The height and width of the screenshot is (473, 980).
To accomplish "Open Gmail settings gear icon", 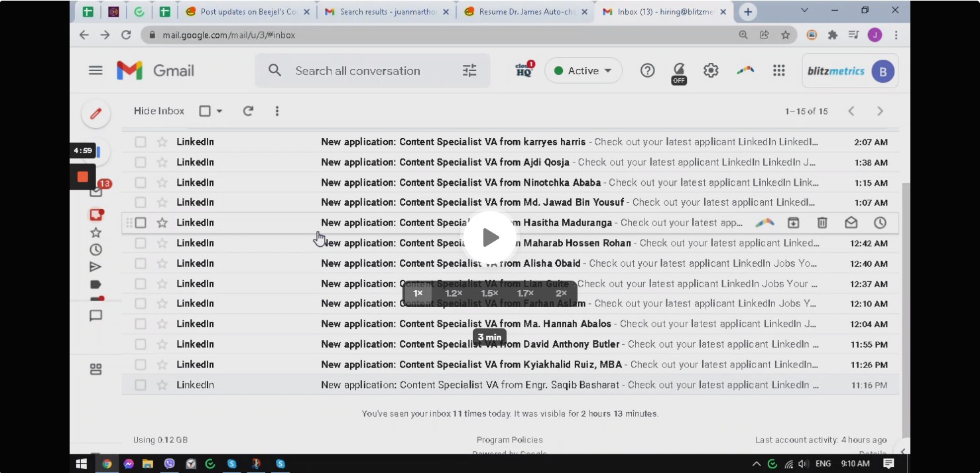I will coord(711,71).
